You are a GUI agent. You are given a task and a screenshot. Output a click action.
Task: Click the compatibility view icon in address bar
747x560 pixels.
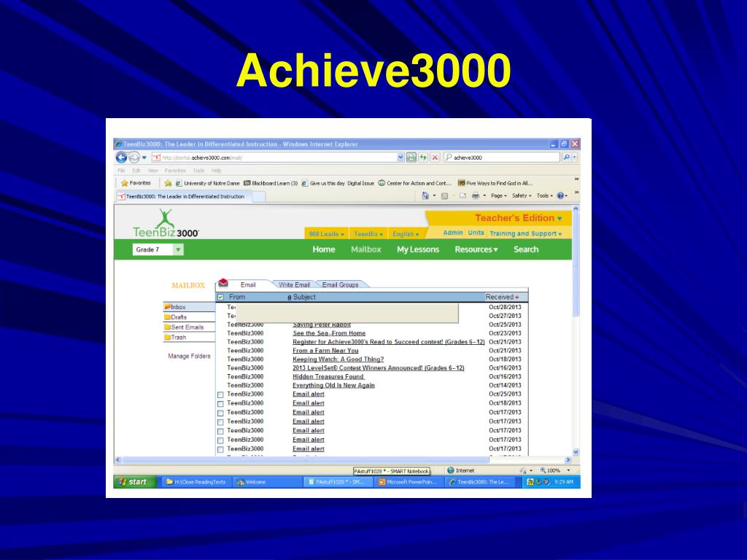pyautogui.click(x=411, y=157)
